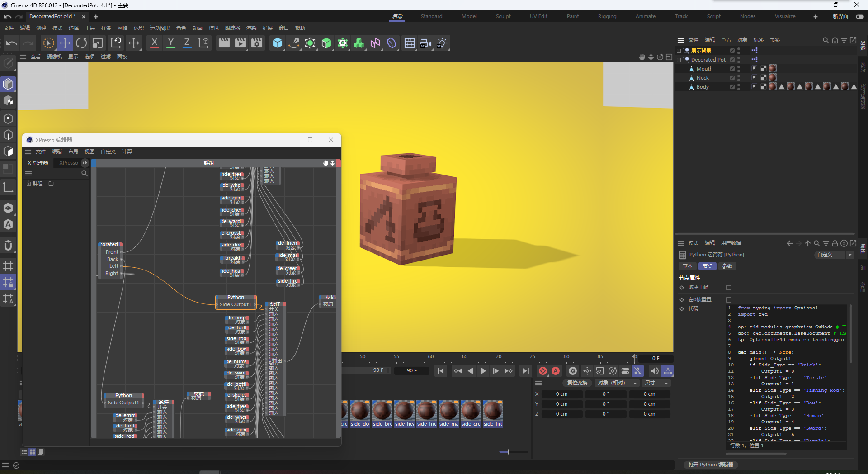Play the animation forward

click(x=483, y=371)
